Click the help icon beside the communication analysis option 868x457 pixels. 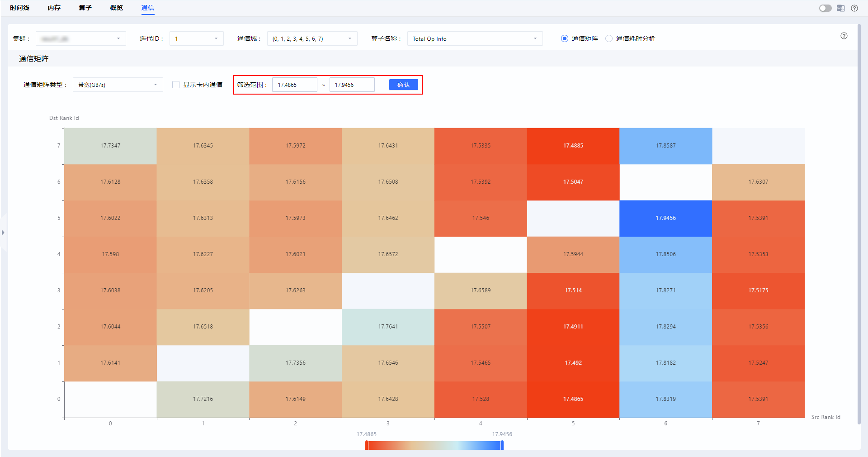[844, 36]
